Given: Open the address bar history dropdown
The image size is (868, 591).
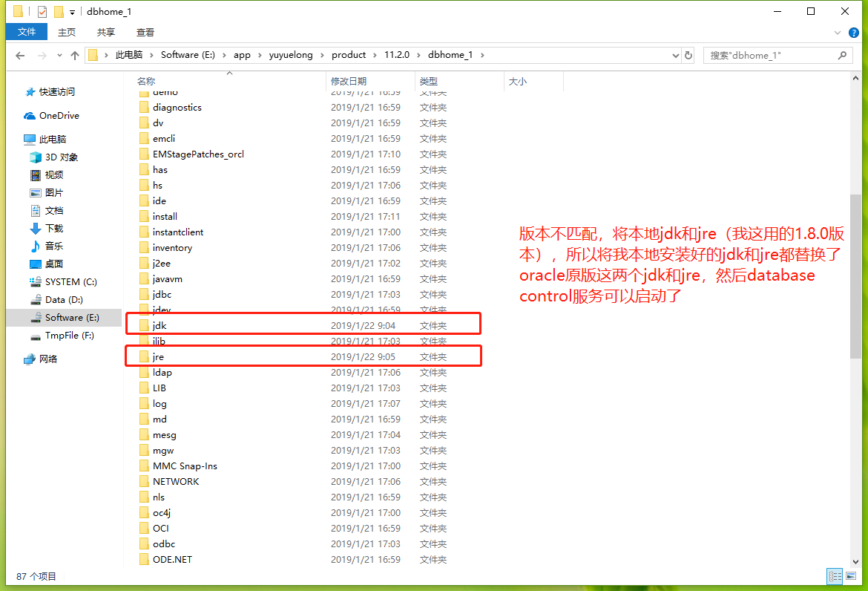Looking at the screenshot, I should pyautogui.click(x=675, y=55).
